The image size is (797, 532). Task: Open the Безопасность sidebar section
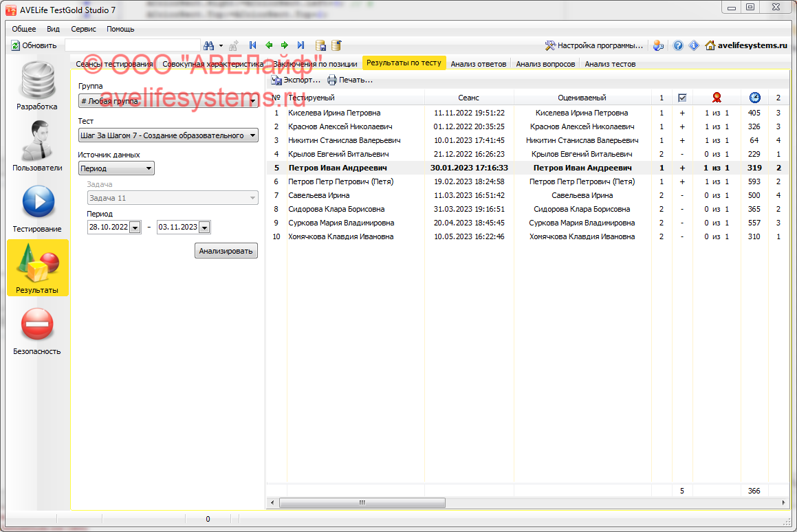(37, 330)
